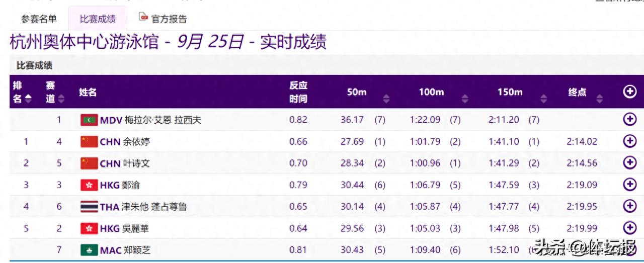Viewport: 644px width, 263px height.
Task: Expand plus icon on 吳麗華 row
Action: [x=629, y=228]
